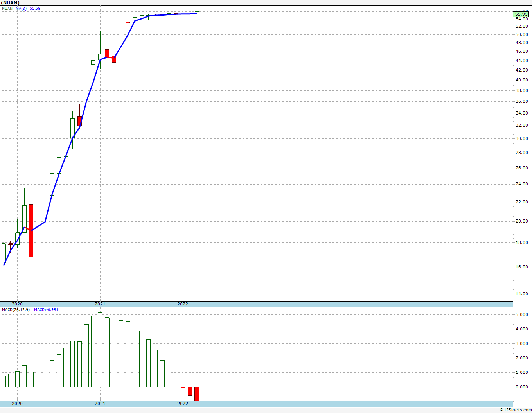Image resolution: width=532 pixels, height=413 pixels.
Task: Select the 34.00 price axis label
Action: 522,113
